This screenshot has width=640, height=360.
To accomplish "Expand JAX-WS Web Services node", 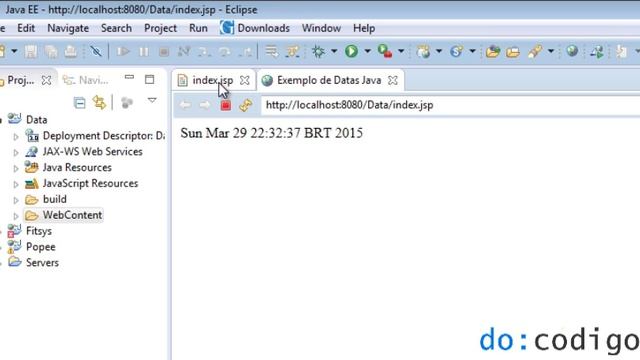I will click(x=16, y=152).
